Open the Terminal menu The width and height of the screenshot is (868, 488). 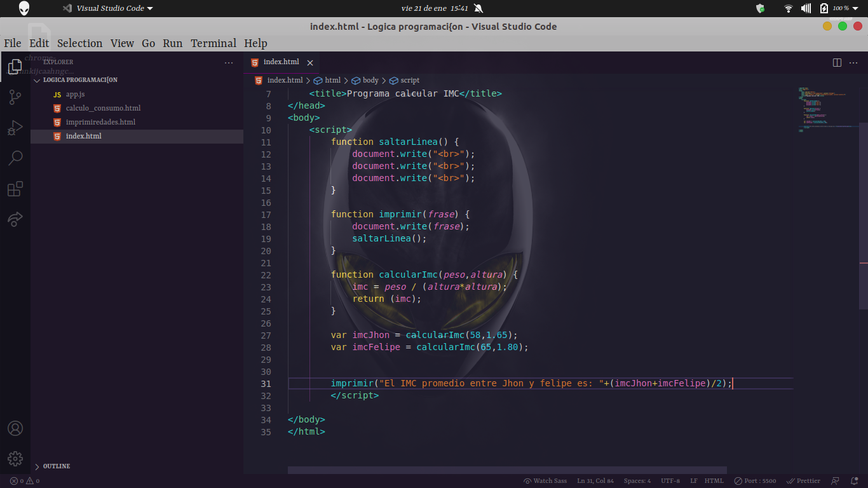point(214,43)
